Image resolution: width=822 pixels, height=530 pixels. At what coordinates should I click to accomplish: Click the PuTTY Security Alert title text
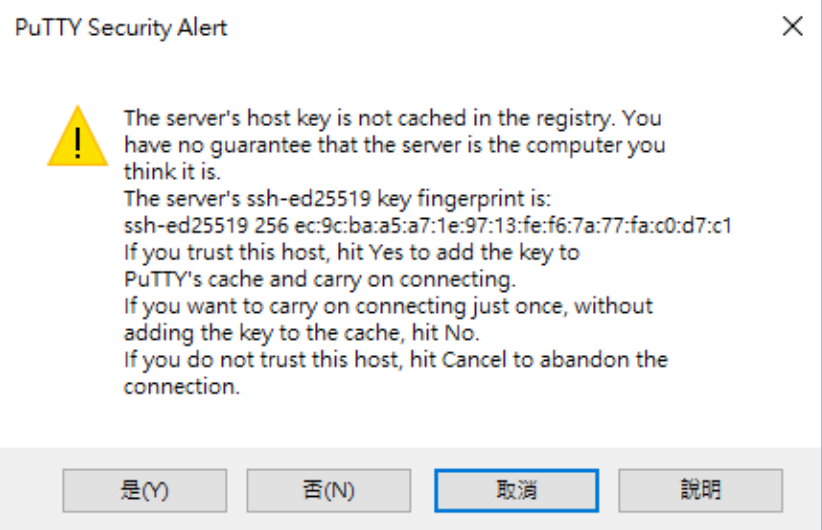[121, 27]
